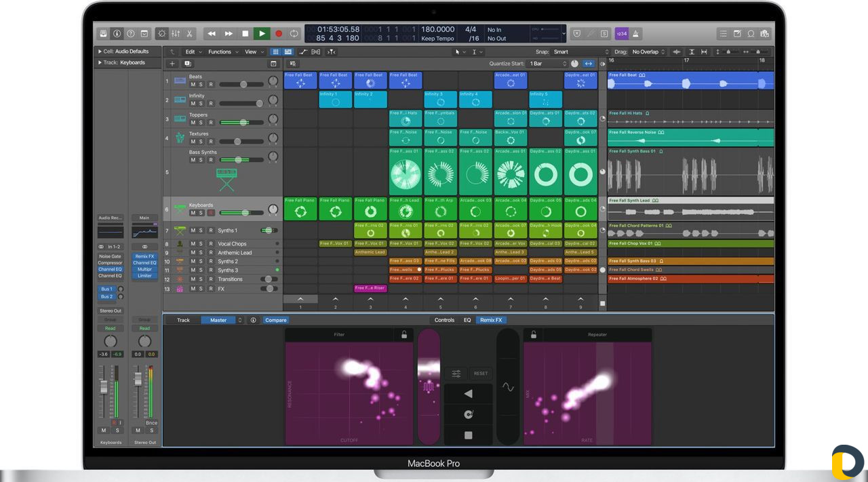Open the List Editors icon
Viewport: 868px width, 482px height.
coord(723,33)
